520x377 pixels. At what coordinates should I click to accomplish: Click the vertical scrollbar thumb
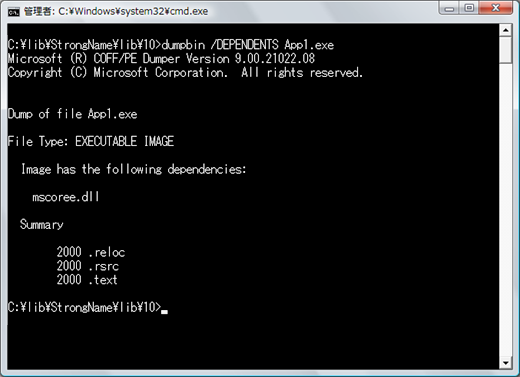(506, 50)
